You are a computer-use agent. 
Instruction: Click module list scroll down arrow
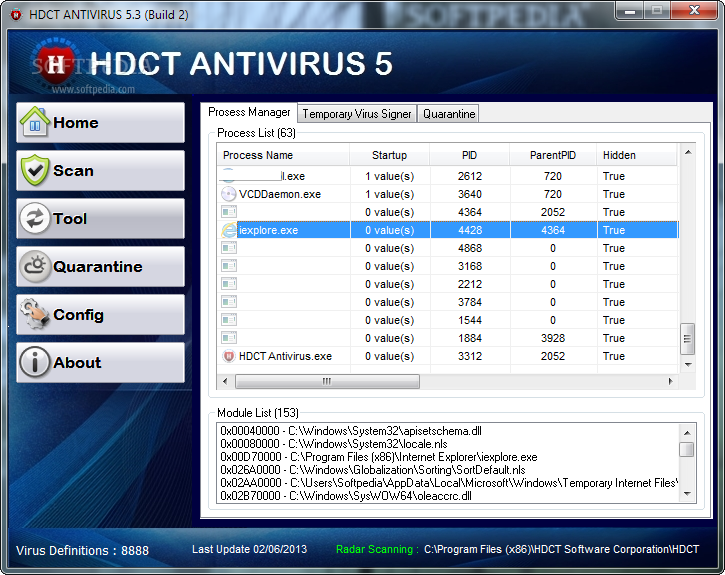click(x=687, y=494)
